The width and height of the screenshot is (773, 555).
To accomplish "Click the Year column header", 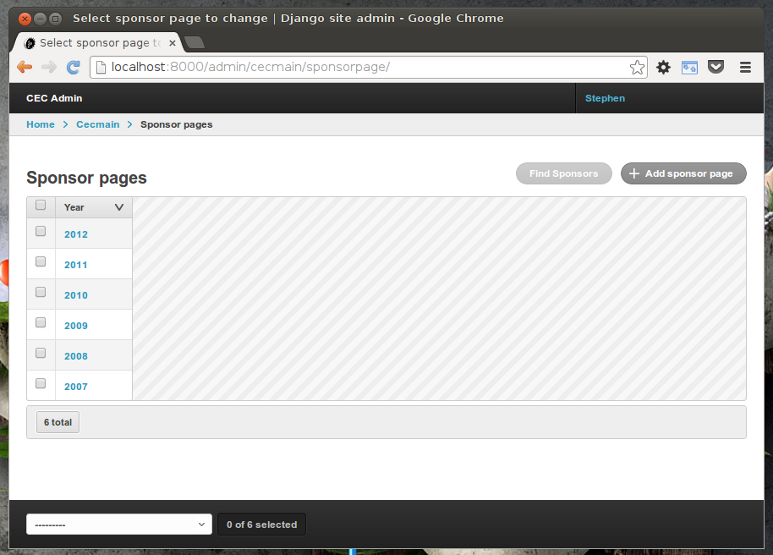I will [x=94, y=208].
